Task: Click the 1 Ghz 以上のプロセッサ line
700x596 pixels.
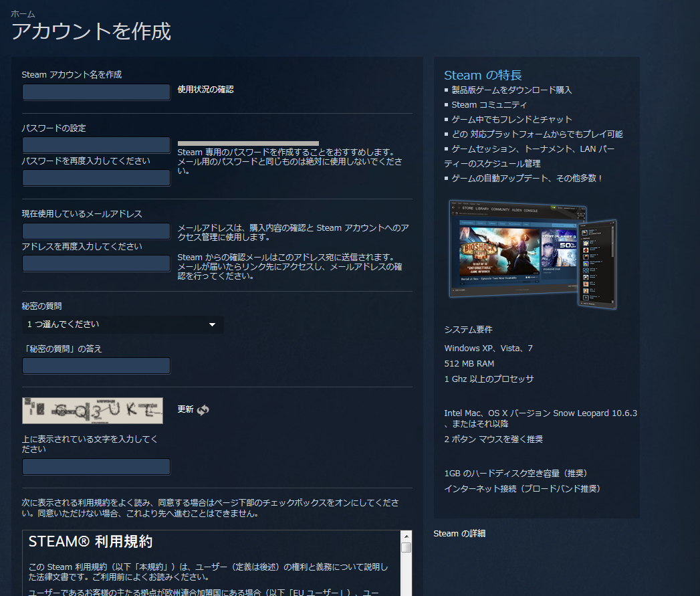Action: point(489,379)
